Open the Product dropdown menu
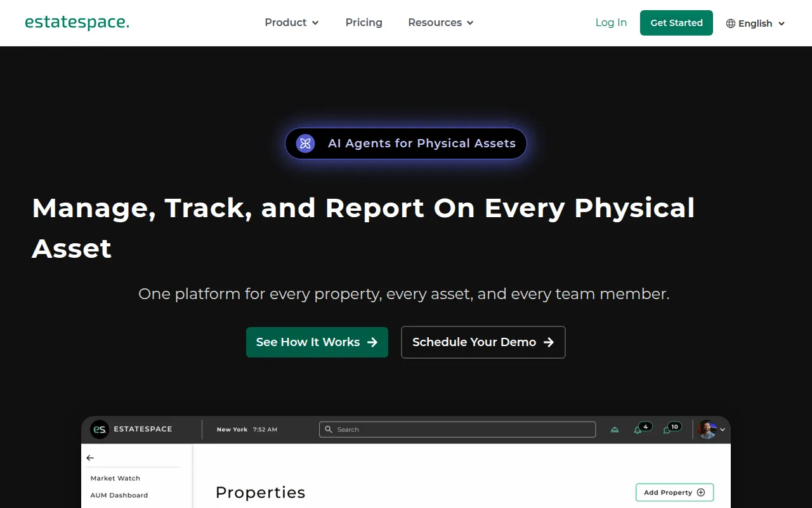Image resolution: width=812 pixels, height=508 pixels. click(x=292, y=22)
